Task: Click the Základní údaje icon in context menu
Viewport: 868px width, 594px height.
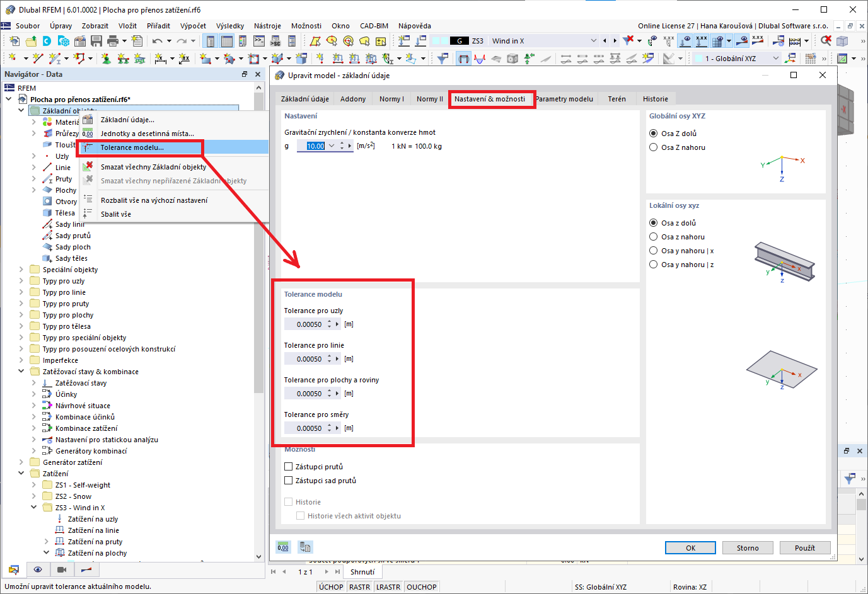Action: tap(88, 120)
